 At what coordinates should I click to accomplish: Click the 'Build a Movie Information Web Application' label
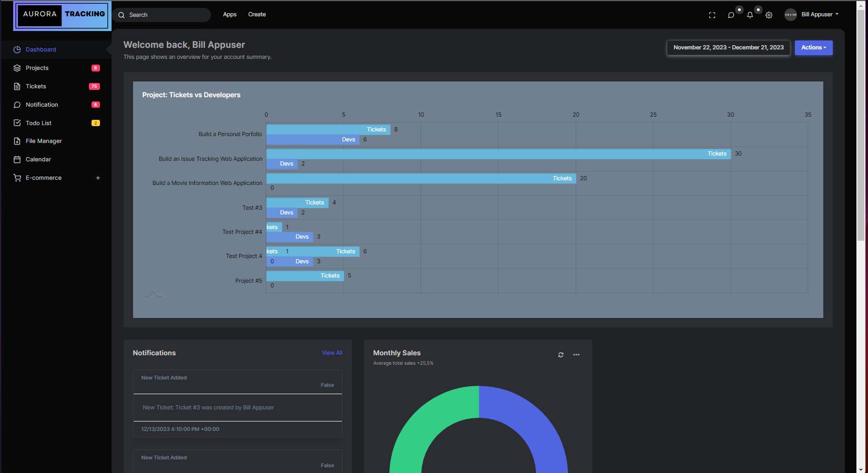[207, 183]
